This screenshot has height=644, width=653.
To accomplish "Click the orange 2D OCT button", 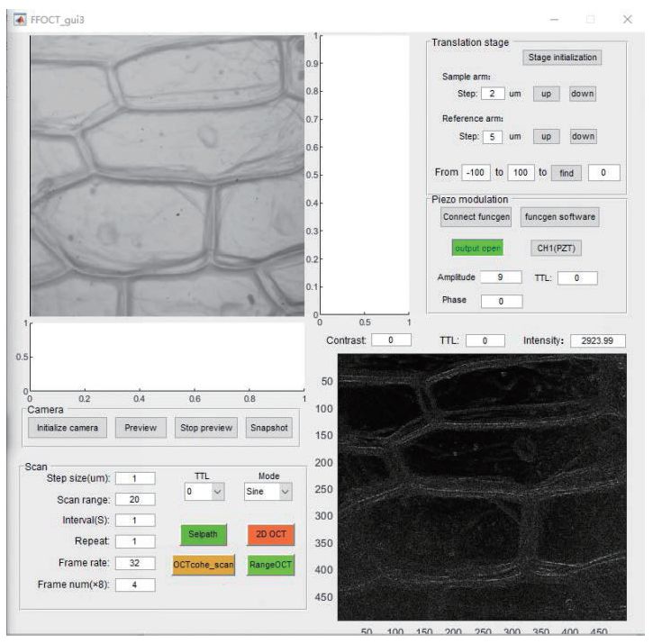I will (271, 534).
